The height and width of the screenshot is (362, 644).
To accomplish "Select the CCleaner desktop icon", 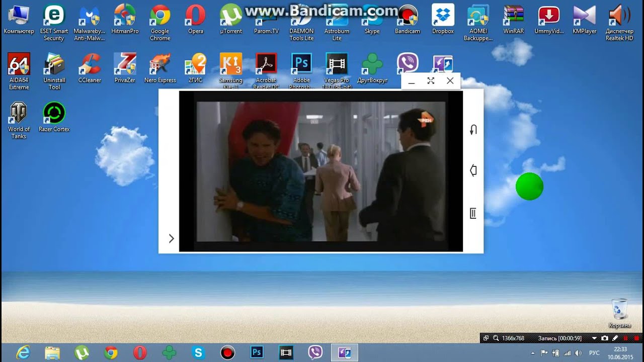I will tap(90, 68).
